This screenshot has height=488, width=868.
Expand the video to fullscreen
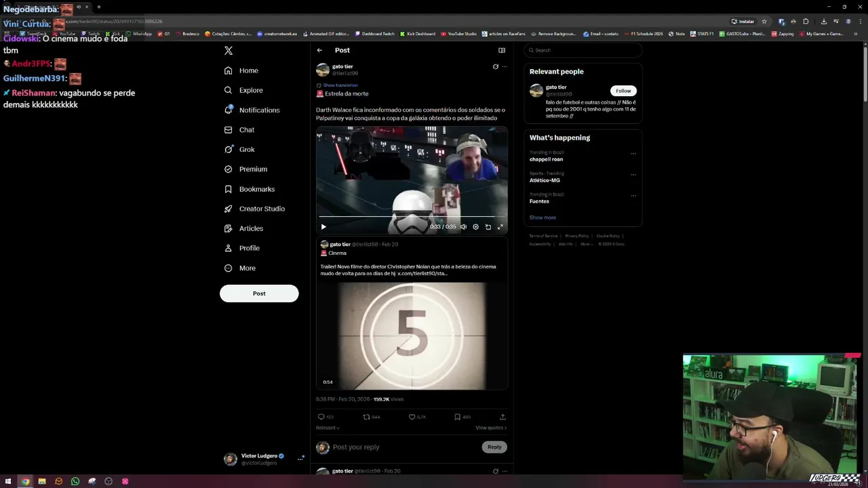500,227
